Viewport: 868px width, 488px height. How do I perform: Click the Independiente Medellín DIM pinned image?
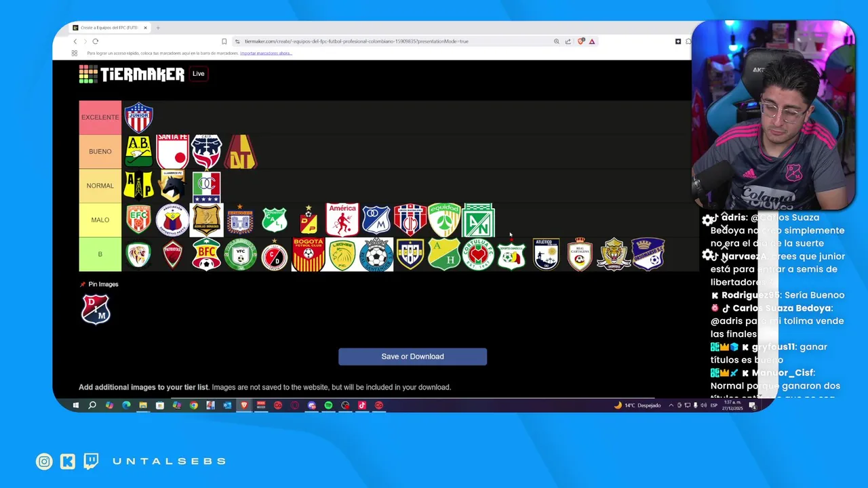coord(96,309)
